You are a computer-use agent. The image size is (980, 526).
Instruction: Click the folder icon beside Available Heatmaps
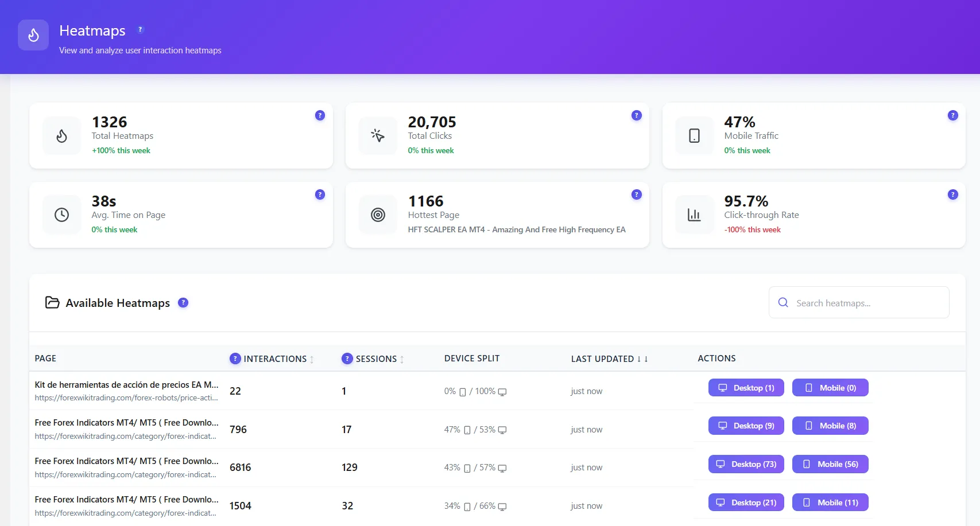(52, 302)
